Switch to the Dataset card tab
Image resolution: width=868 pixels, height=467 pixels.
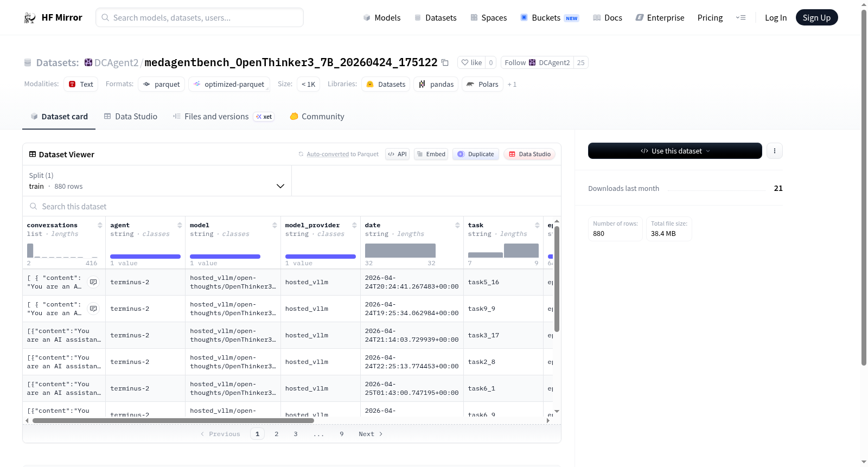59,116
